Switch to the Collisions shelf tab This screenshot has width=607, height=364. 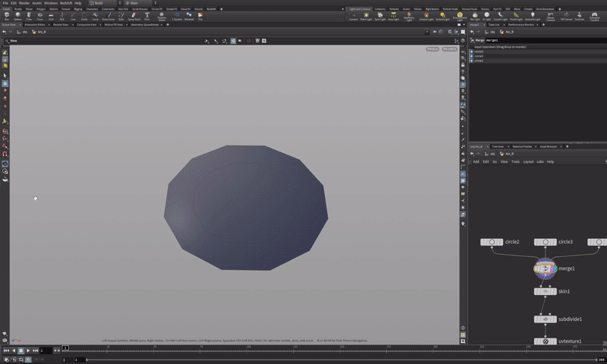click(x=380, y=9)
